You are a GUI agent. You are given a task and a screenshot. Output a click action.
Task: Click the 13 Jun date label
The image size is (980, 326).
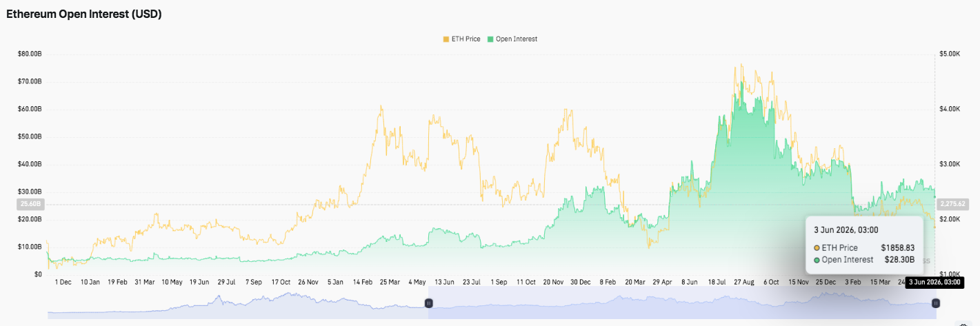point(443,282)
